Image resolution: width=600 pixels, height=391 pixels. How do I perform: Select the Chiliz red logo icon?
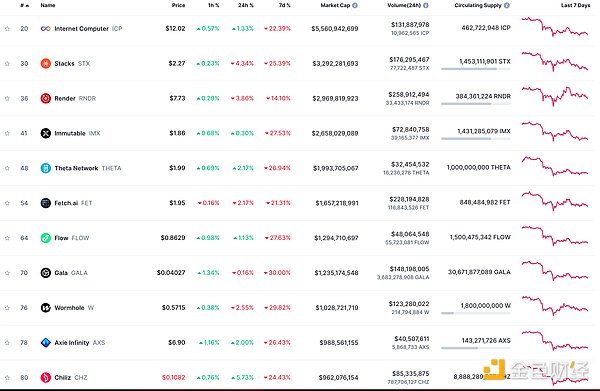(46, 377)
